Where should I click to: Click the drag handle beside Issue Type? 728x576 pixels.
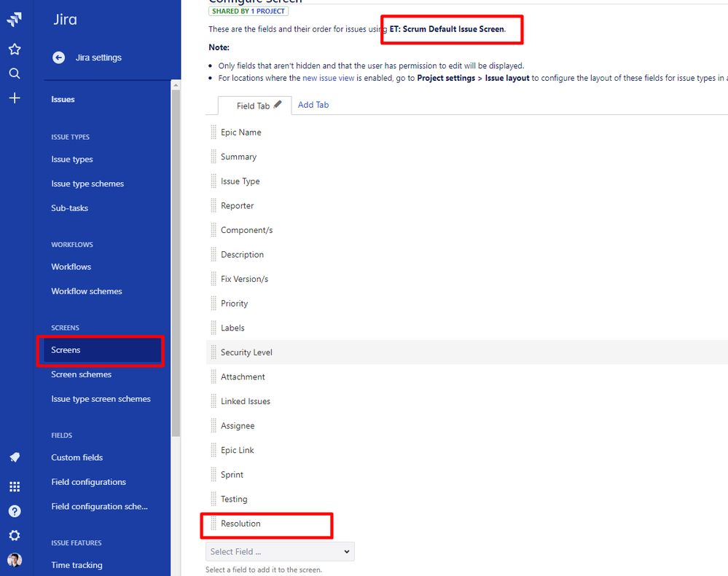214,181
